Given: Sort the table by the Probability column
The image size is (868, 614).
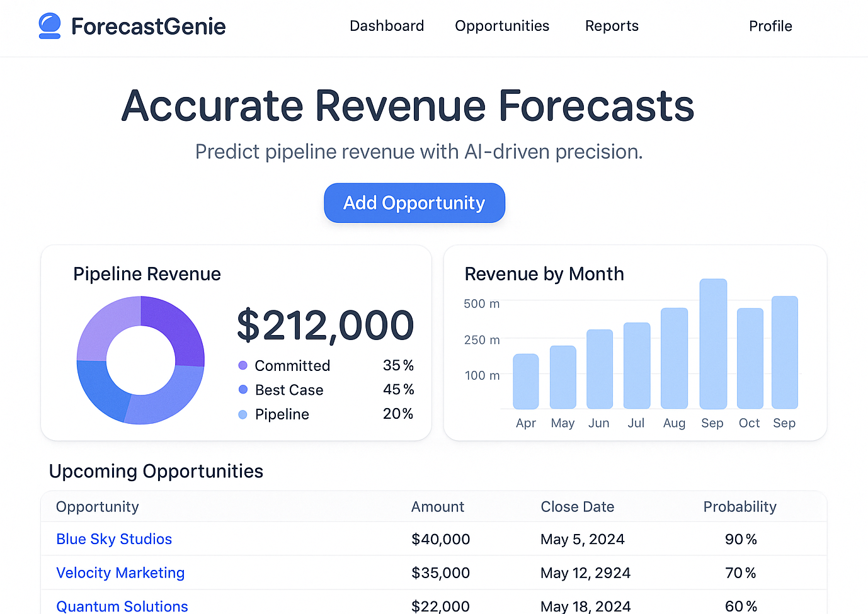Looking at the screenshot, I should 740,506.
